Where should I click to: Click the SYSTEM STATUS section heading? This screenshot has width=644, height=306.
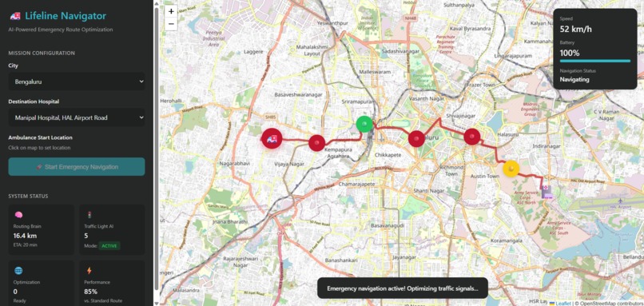(x=28, y=196)
